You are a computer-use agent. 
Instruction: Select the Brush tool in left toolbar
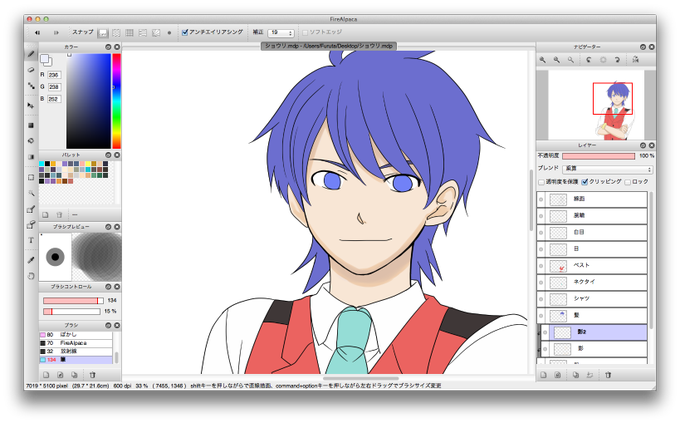click(x=31, y=54)
